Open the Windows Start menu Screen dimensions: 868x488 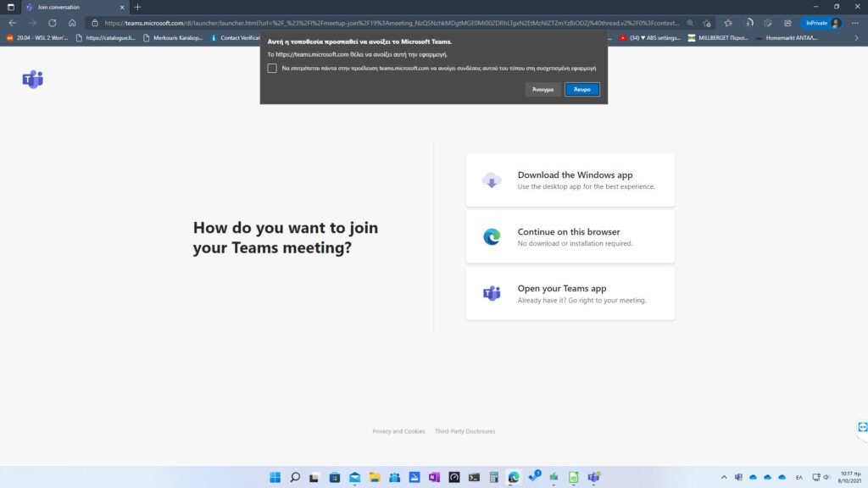click(275, 477)
